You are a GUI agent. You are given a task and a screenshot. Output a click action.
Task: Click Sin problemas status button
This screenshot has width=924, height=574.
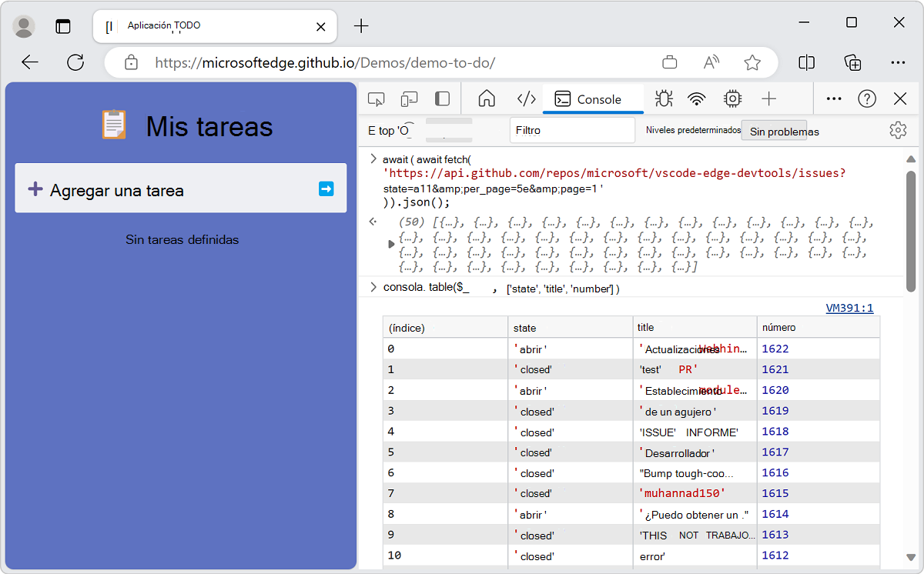[x=775, y=130]
